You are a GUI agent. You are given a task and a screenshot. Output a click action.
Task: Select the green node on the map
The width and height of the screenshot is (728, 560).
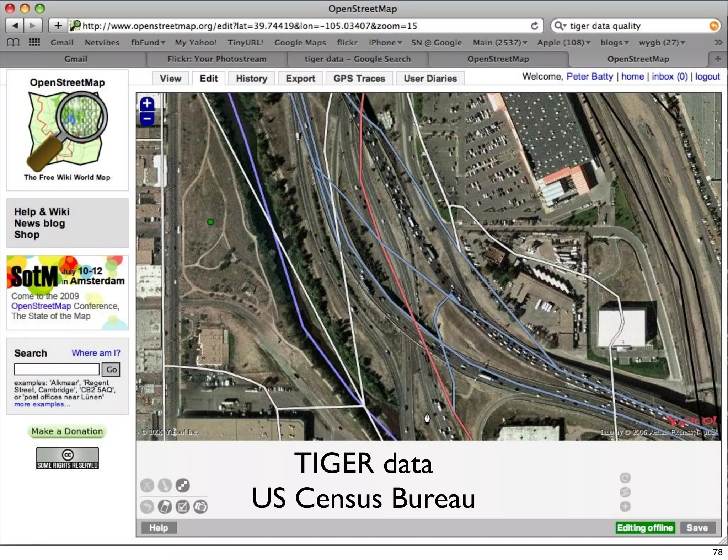pos(210,222)
